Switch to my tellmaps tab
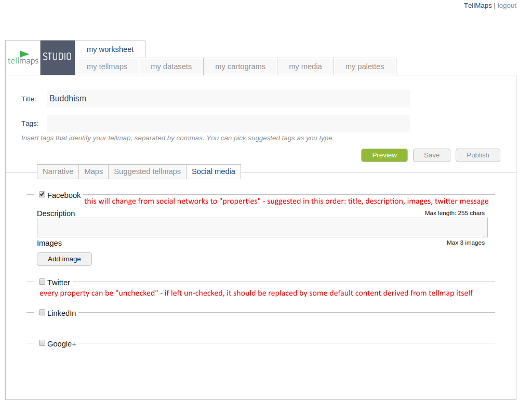 tap(107, 66)
